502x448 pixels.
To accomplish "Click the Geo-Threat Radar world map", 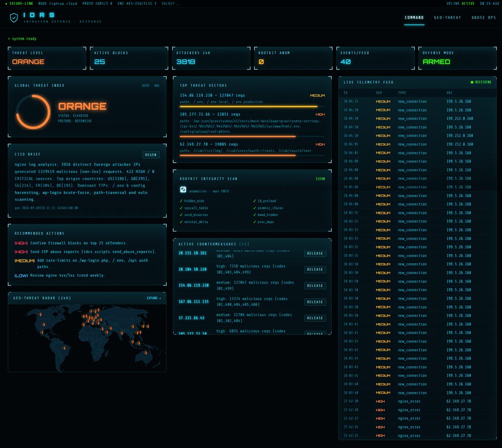I will 87,338.
